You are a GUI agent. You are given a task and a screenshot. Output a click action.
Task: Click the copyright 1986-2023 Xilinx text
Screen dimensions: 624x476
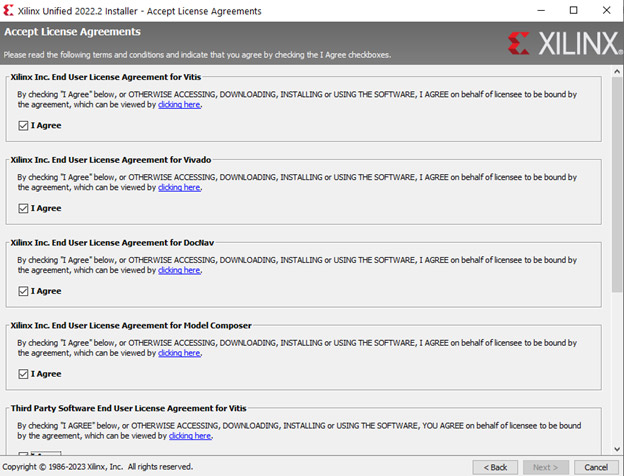[x=98, y=467]
